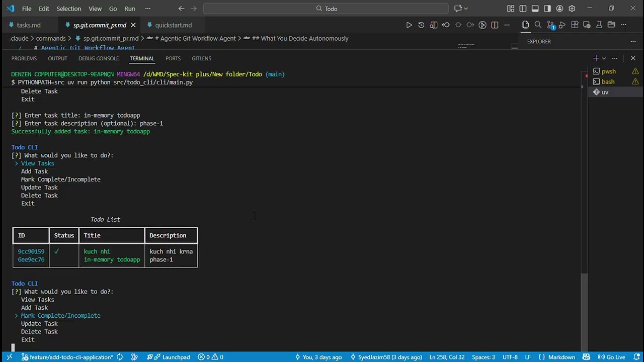644x362 pixels.
Task: Open the Go menu
Action: 113,9
